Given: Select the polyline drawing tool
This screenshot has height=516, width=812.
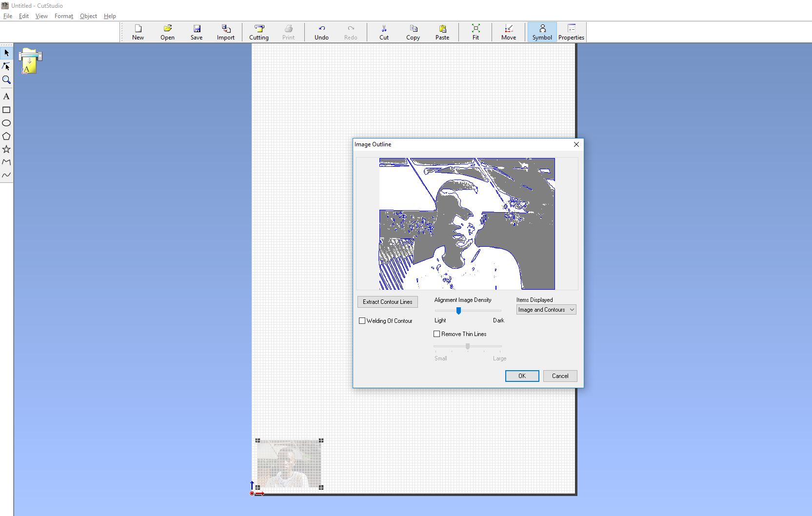Looking at the screenshot, I should click(6, 162).
